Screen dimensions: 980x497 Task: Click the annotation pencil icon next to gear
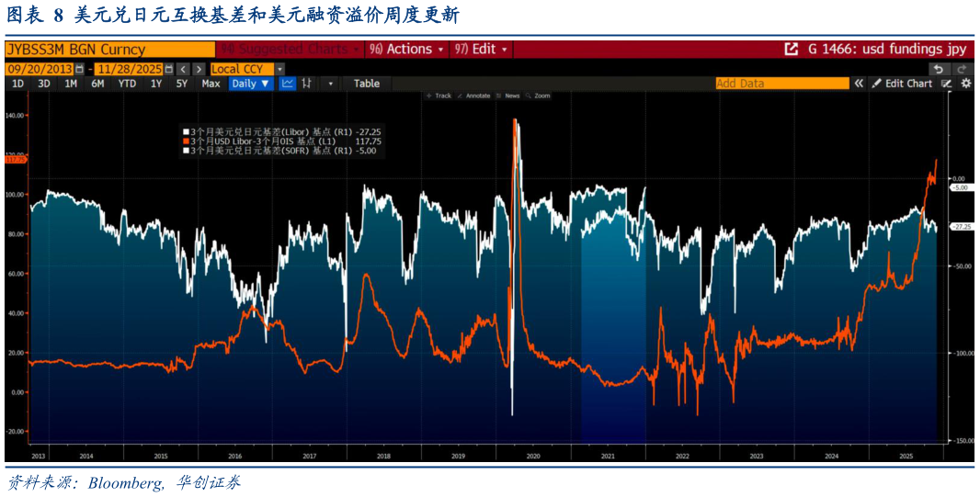pos(947,84)
